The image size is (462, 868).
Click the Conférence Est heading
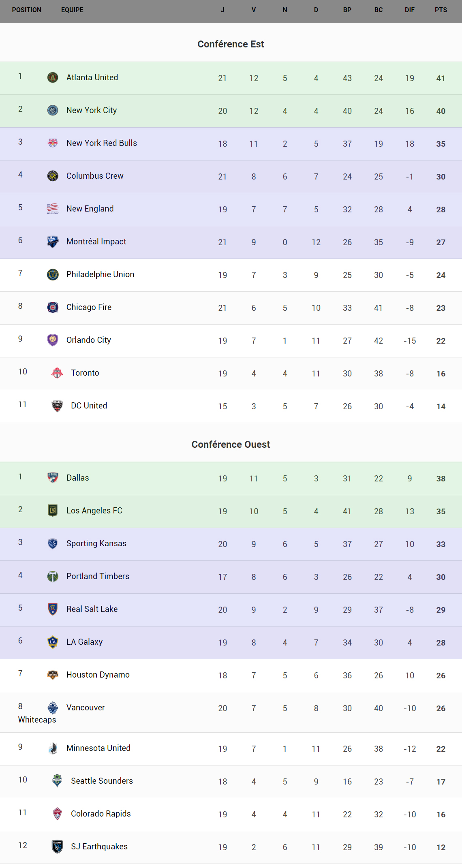(231, 44)
